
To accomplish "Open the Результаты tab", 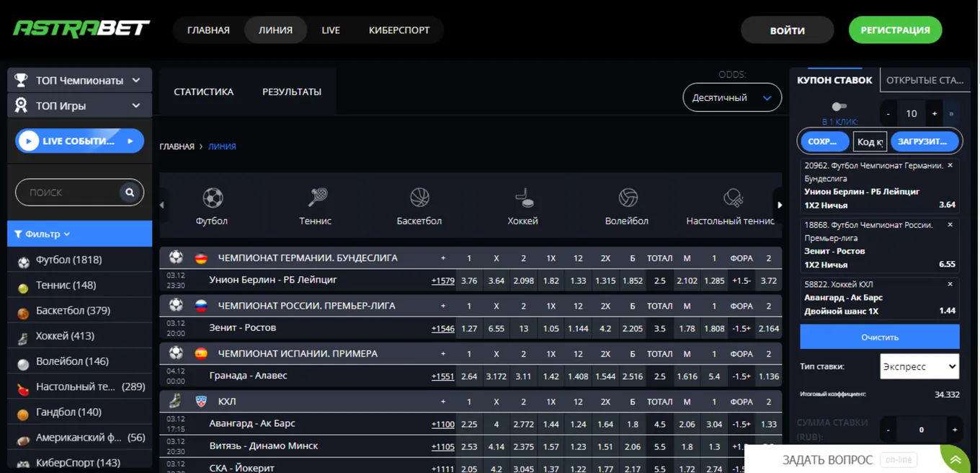I will pyautogui.click(x=292, y=92).
